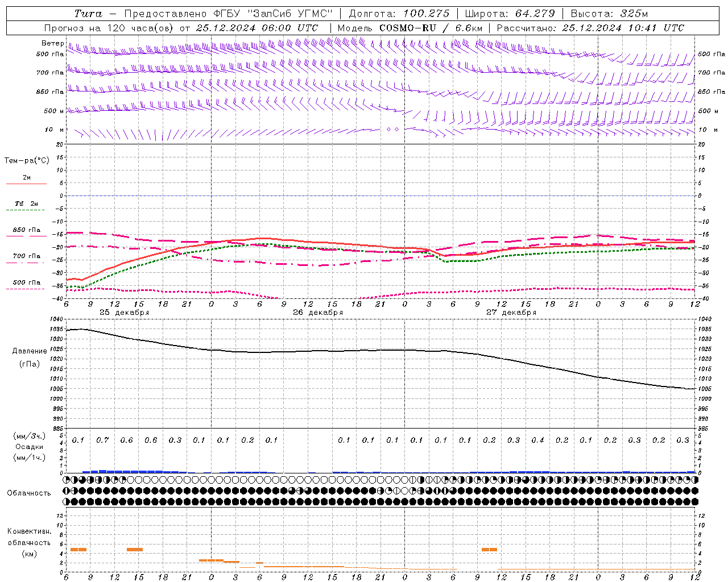This screenshot has height=582, width=728.
Task: Click the '(мм/1ч.)' precipitation unit label
Action: pyautogui.click(x=30, y=458)
